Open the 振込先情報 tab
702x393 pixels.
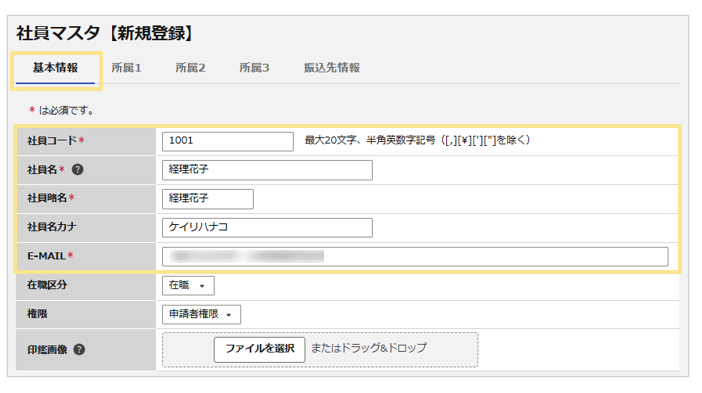coord(332,68)
